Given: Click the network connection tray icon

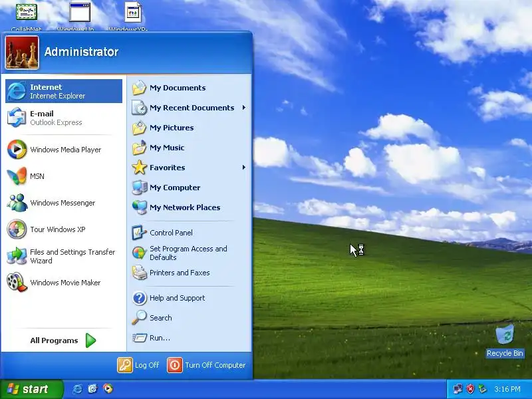Looking at the screenshot, I should click(458, 389).
